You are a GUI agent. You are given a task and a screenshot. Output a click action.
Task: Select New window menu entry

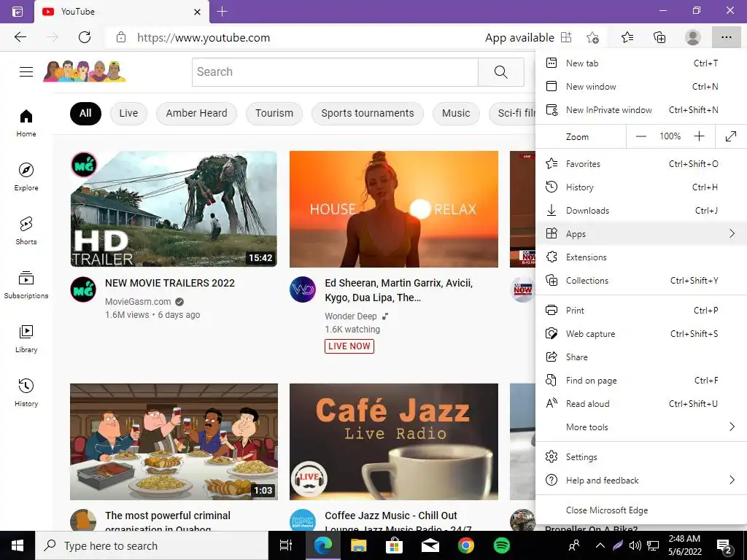641,87
